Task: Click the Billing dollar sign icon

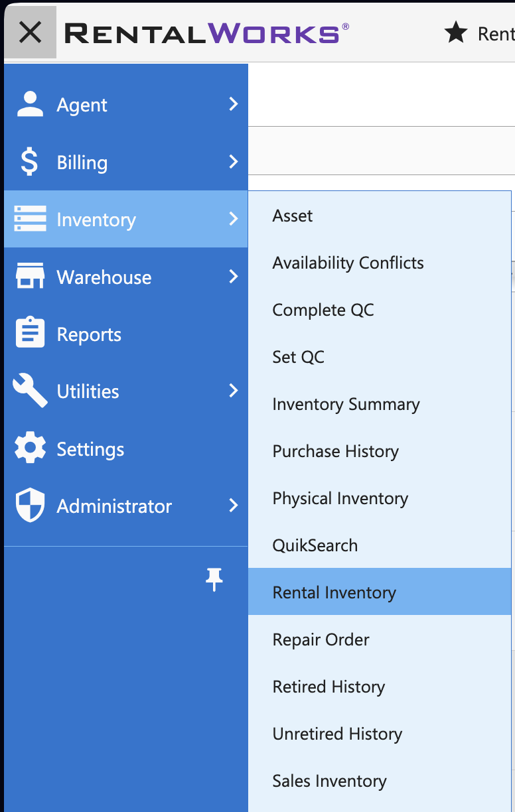Action: (x=29, y=162)
